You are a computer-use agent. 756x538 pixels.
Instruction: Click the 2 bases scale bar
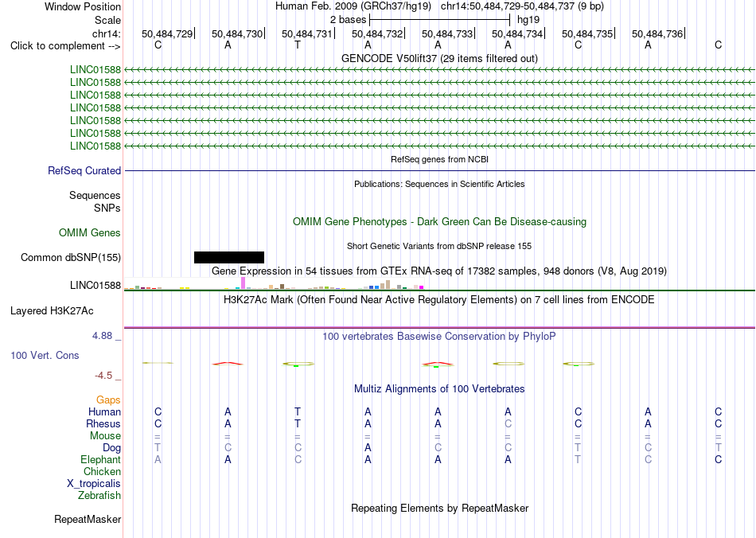click(x=439, y=20)
